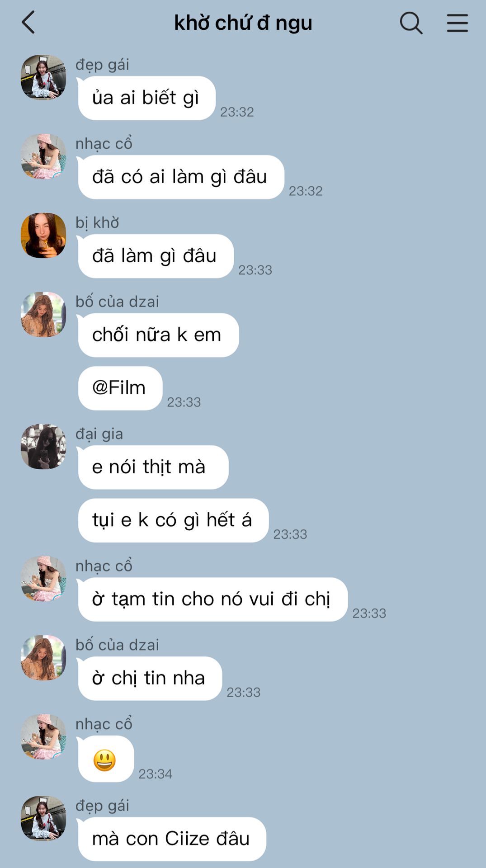Open đại gia's dark avatar
This screenshot has width=486, height=868.
coord(43,447)
